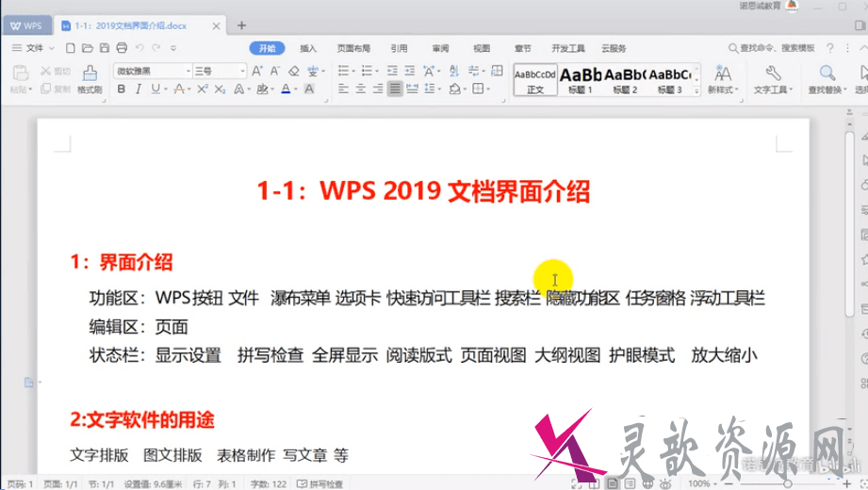Apply the 标题 1 heading style

tap(581, 80)
